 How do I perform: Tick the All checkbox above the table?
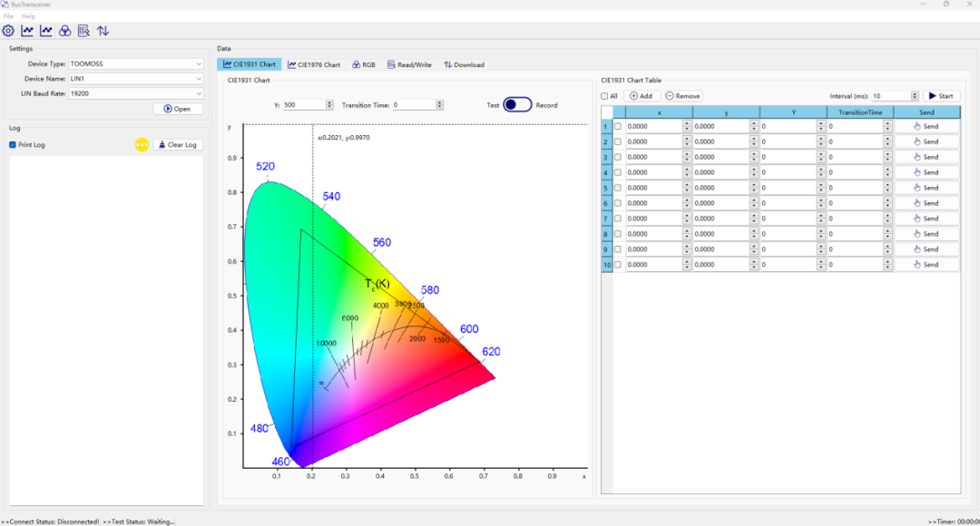pyautogui.click(x=605, y=96)
